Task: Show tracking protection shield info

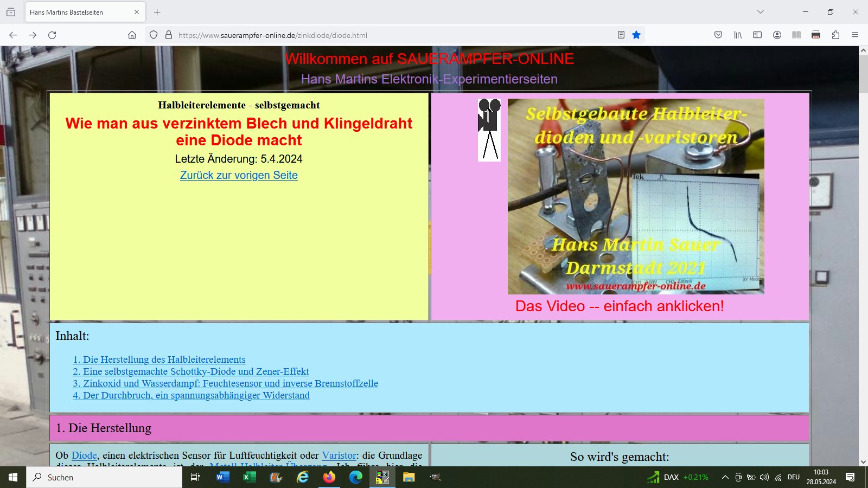Action: coord(154,35)
